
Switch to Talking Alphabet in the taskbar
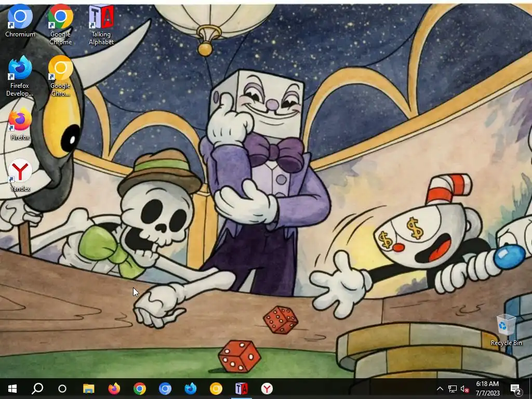click(x=241, y=389)
